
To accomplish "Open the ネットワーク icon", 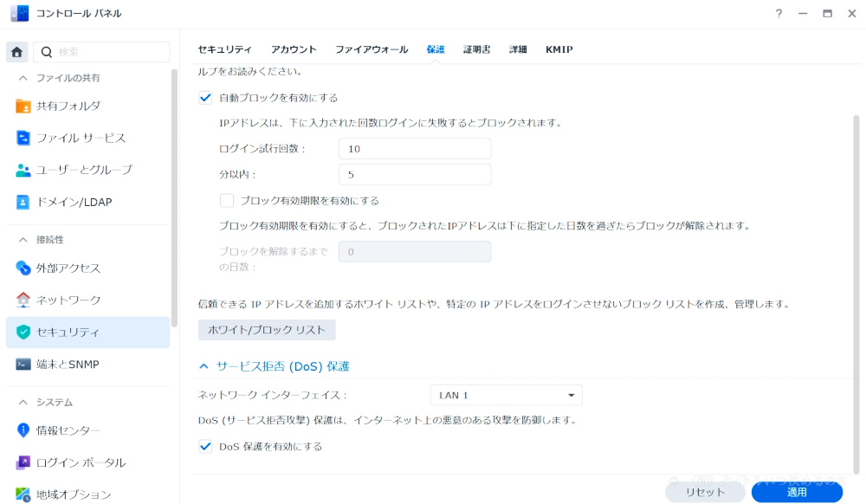I will (x=23, y=300).
